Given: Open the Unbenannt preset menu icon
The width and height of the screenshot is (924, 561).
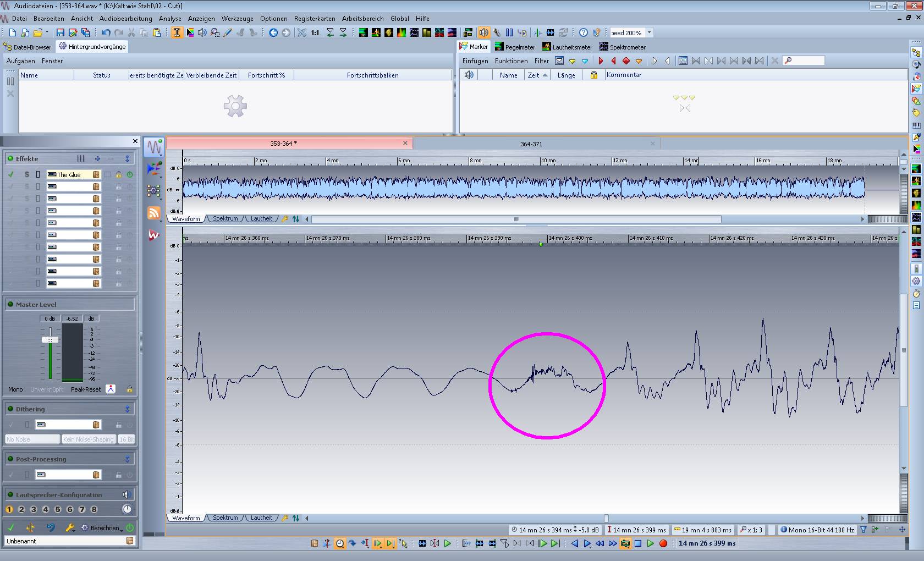Looking at the screenshot, I should 130,541.
